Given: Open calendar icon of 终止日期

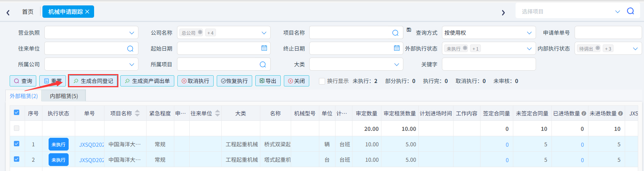Looking at the screenshot, I should (x=397, y=48).
